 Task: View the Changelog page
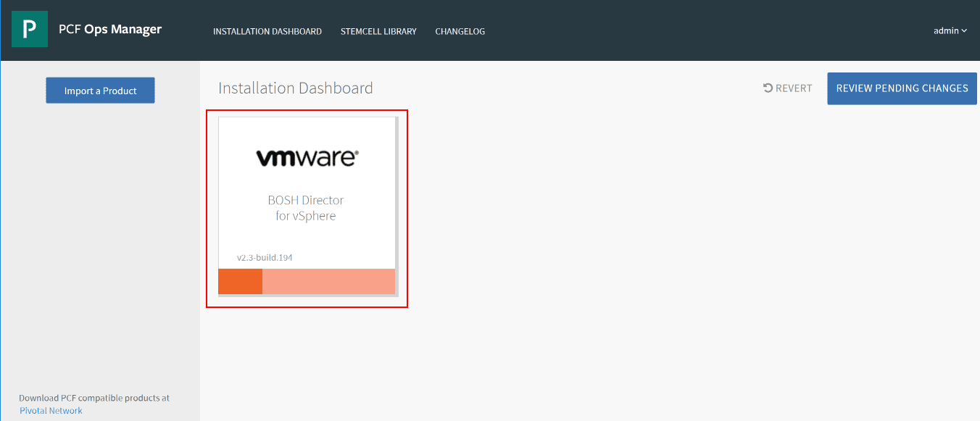pos(460,31)
